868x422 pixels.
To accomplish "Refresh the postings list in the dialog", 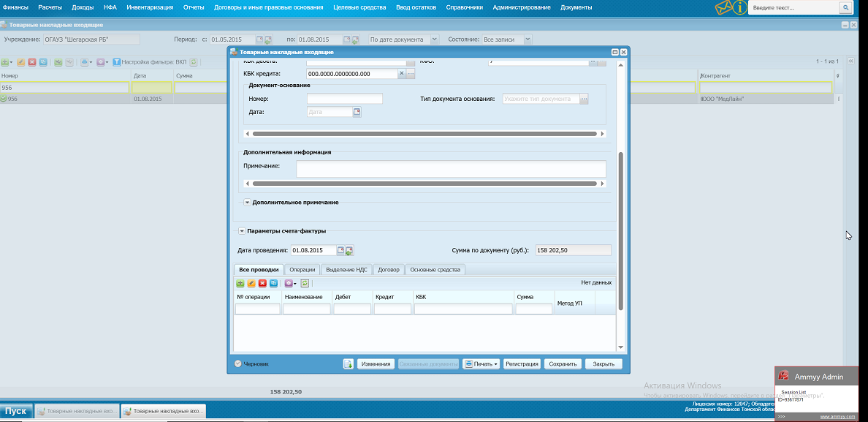I will point(305,283).
